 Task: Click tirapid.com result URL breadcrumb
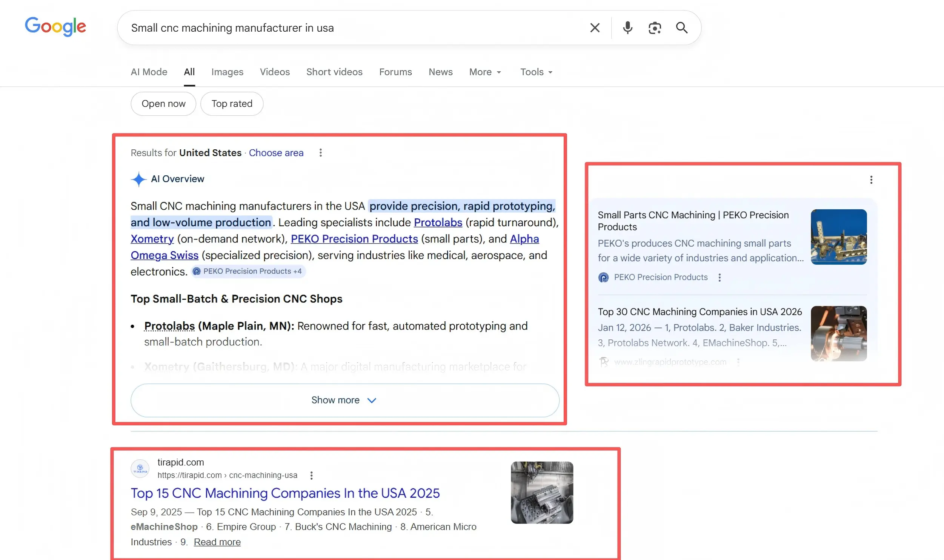[x=227, y=476]
